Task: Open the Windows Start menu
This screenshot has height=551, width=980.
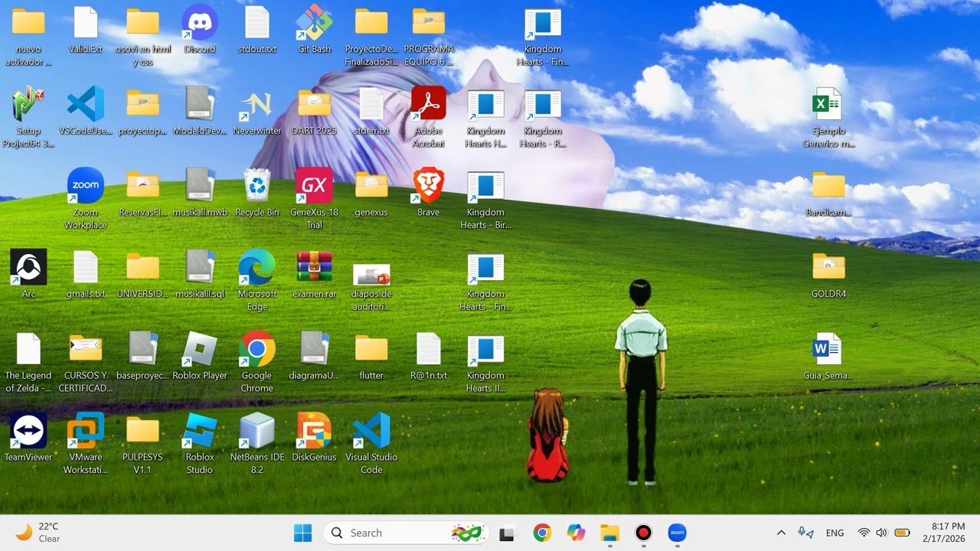Action: tap(303, 533)
